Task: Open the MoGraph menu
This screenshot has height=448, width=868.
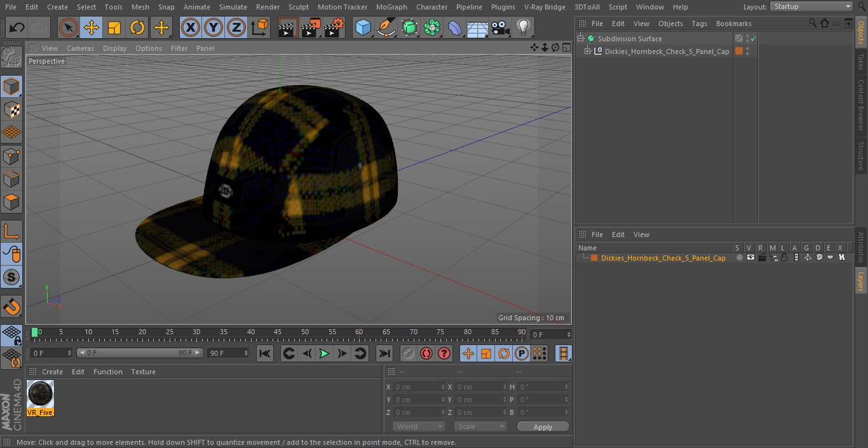Action: point(391,7)
